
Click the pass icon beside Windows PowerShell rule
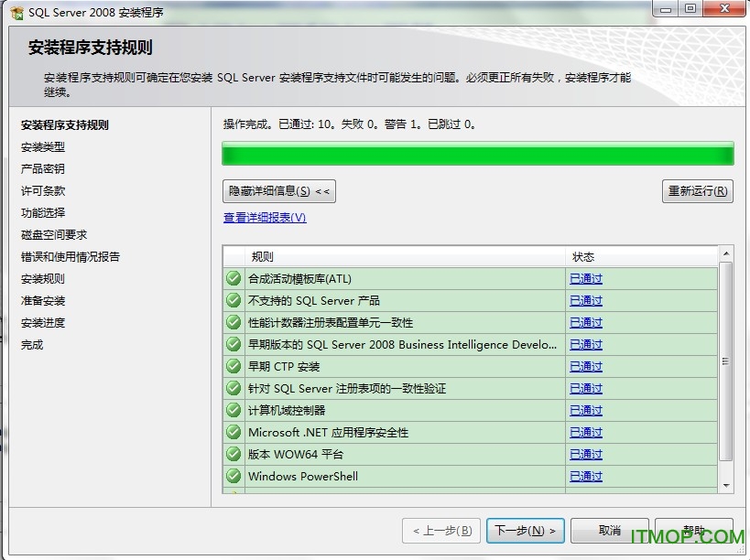233,476
